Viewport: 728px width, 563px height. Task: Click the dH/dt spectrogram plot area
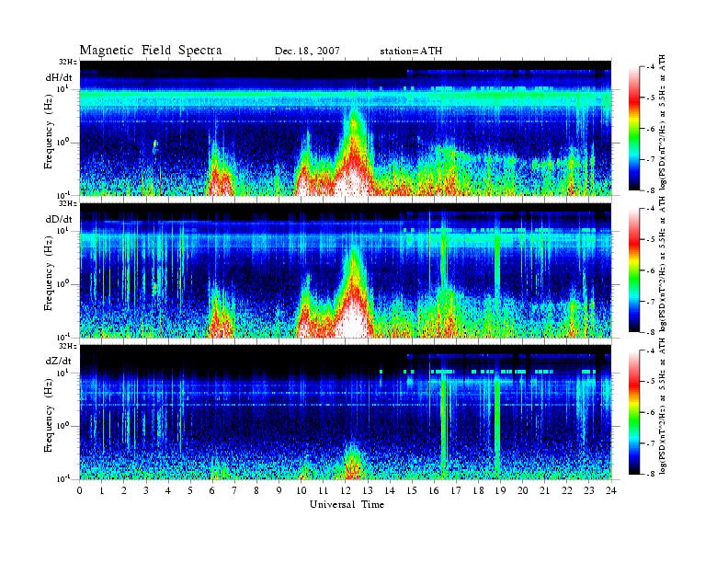pyautogui.click(x=346, y=128)
